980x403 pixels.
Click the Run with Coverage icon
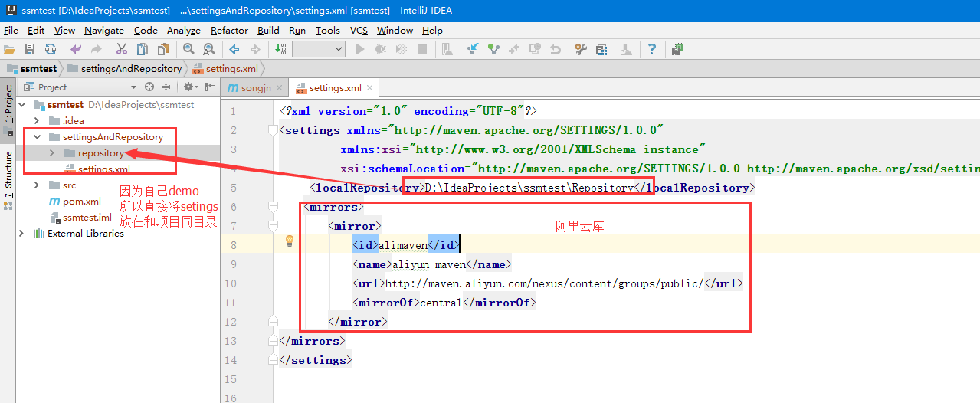pyautogui.click(x=401, y=49)
